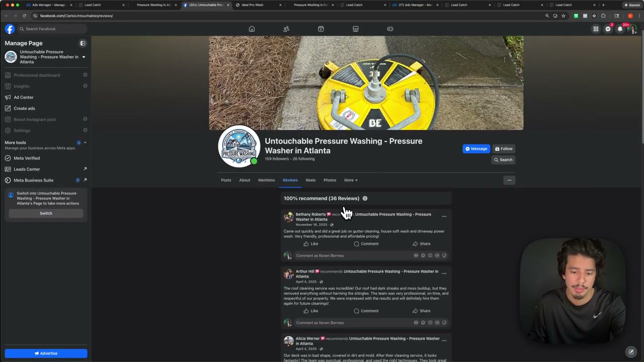Screen dimensions: 644x362
Task: Click the Advertise button
Action: click(x=46, y=353)
